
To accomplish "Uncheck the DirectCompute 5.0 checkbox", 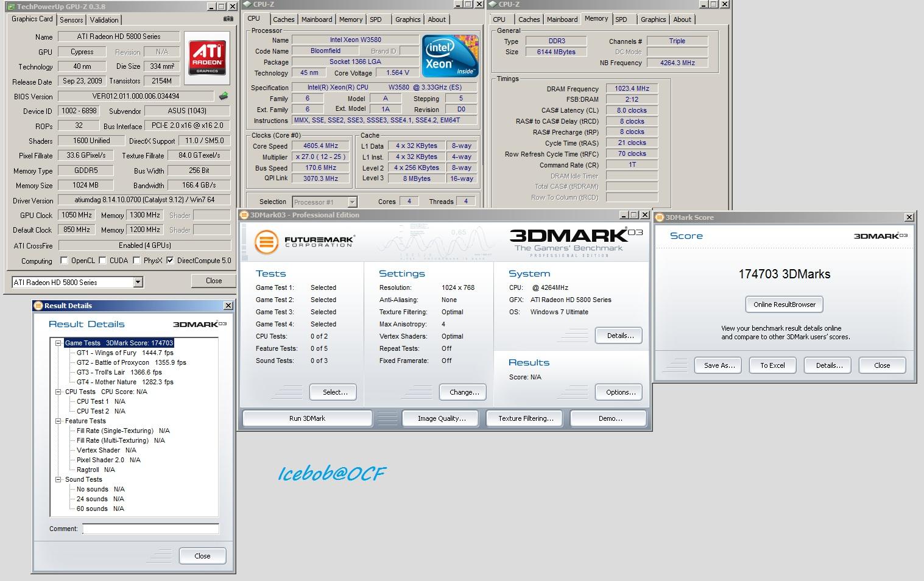I will (170, 261).
